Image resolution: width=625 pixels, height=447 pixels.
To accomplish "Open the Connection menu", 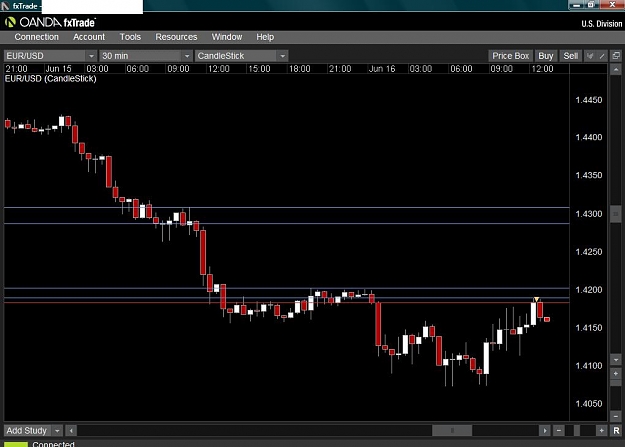I will [36, 37].
